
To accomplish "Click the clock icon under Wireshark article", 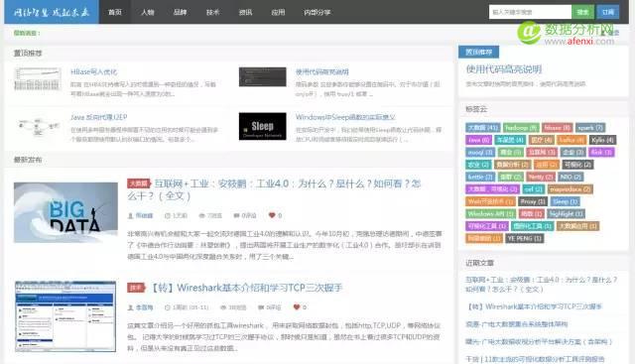I will pyautogui.click(x=168, y=307).
